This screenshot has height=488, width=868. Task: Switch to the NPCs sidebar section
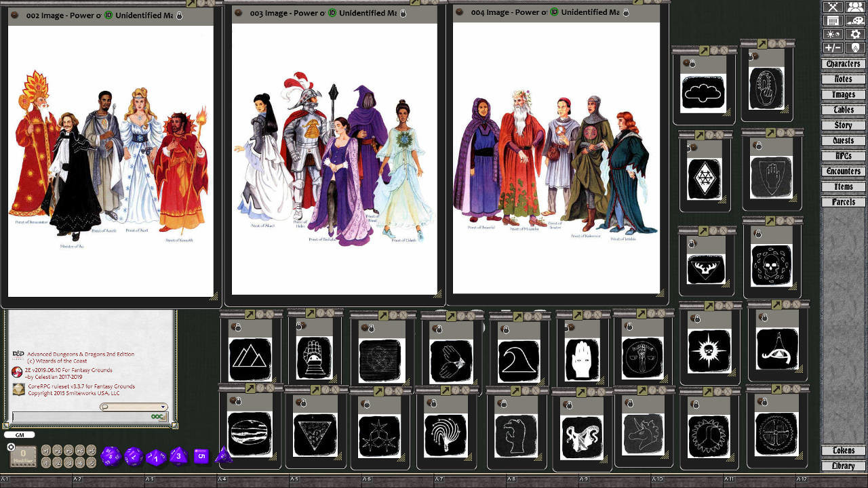[x=842, y=155]
